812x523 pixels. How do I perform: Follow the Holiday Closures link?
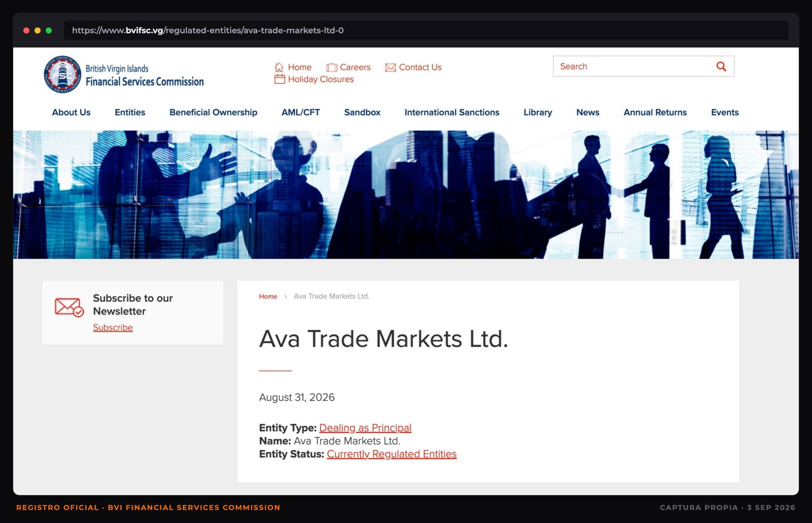(321, 79)
